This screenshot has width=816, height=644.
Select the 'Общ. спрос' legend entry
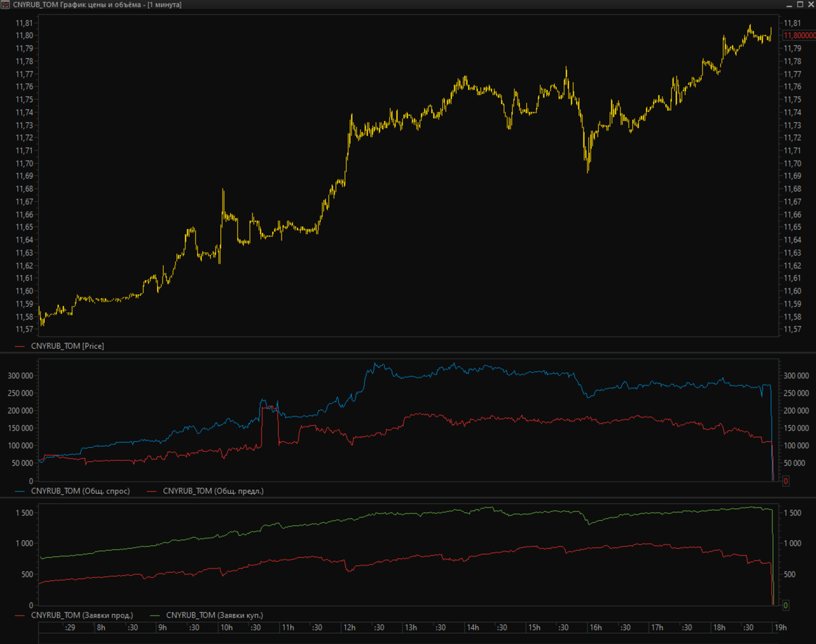pyautogui.click(x=71, y=490)
